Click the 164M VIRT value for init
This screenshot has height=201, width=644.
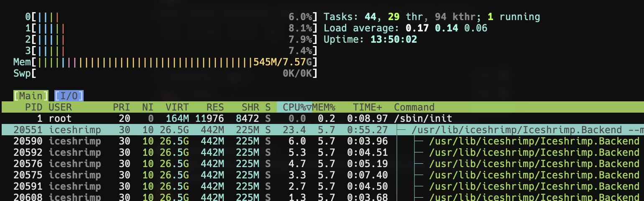(x=177, y=119)
